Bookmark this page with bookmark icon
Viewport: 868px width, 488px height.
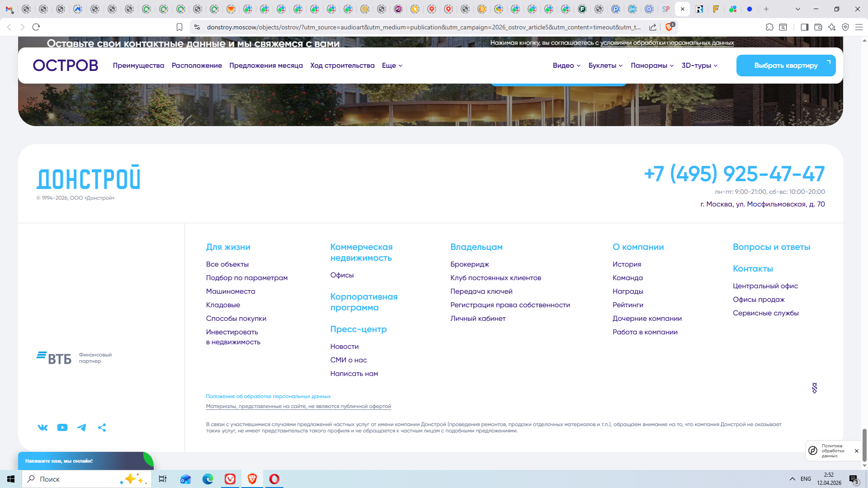click(x=179, y=27)
